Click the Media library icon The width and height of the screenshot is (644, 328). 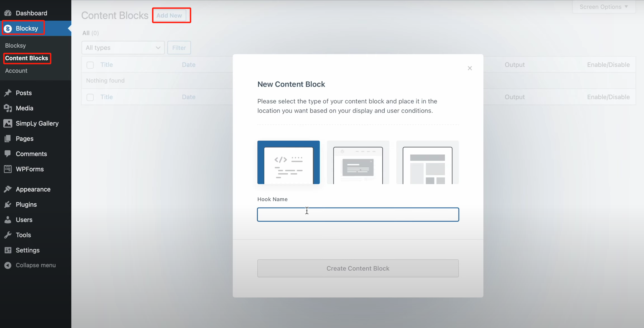pyautogui.click(x=8, y=108)
